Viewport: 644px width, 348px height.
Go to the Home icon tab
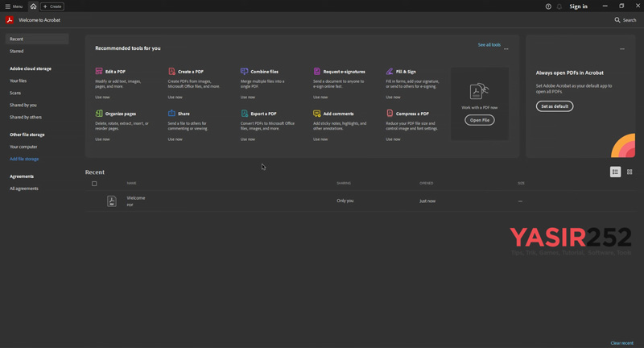33,6
